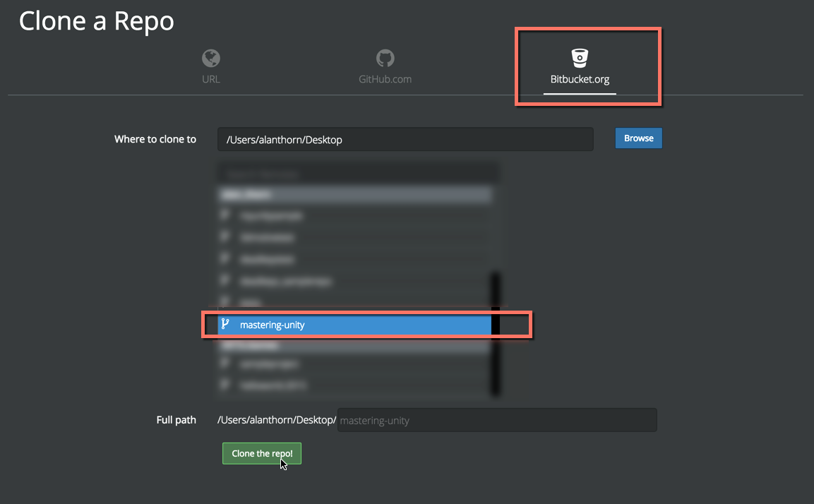The height and width of the screenshot is (504, 814).
Task: Click the blurred repository search field
Action: pos(358,174)
